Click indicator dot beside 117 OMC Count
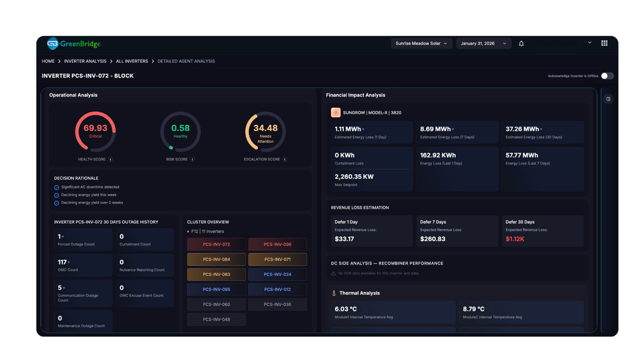This screenshot has width=644, height=362. coord(69,262)
